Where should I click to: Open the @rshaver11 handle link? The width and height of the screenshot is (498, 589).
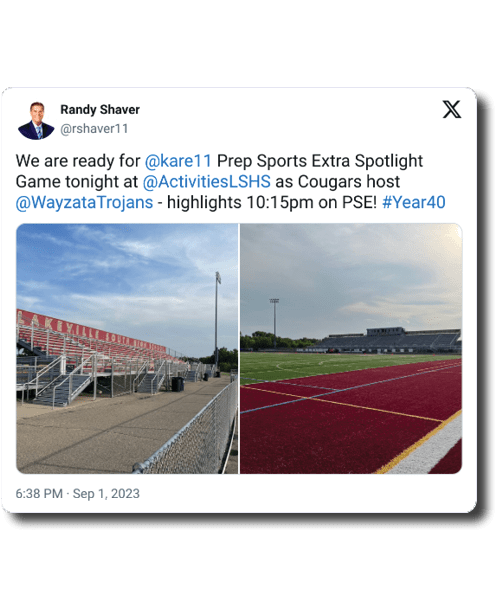[94, 129]
